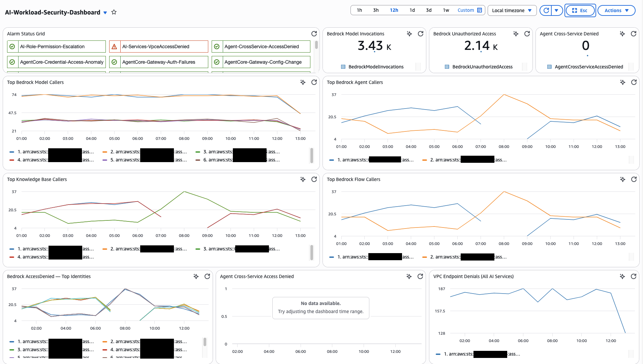Image resolution: width=643 pixels, height=364 pixels.
Task: Click the Alarm Status Grid scrollbar
Action: (316, 45)
